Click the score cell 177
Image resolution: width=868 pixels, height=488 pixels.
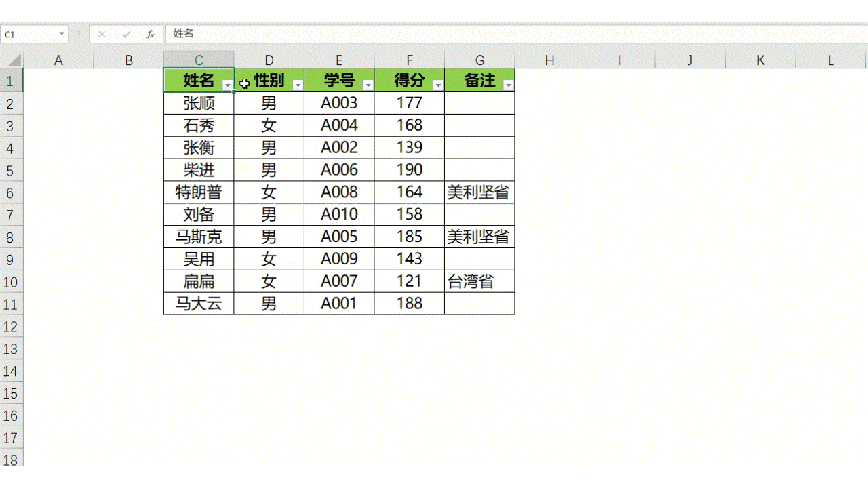[410, 103]
